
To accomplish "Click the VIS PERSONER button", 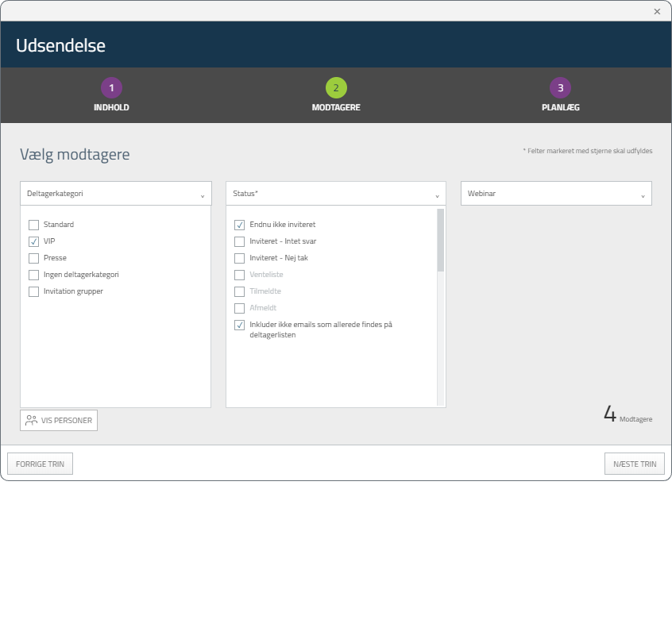I will pyautogui.click(x=59, y=421).
